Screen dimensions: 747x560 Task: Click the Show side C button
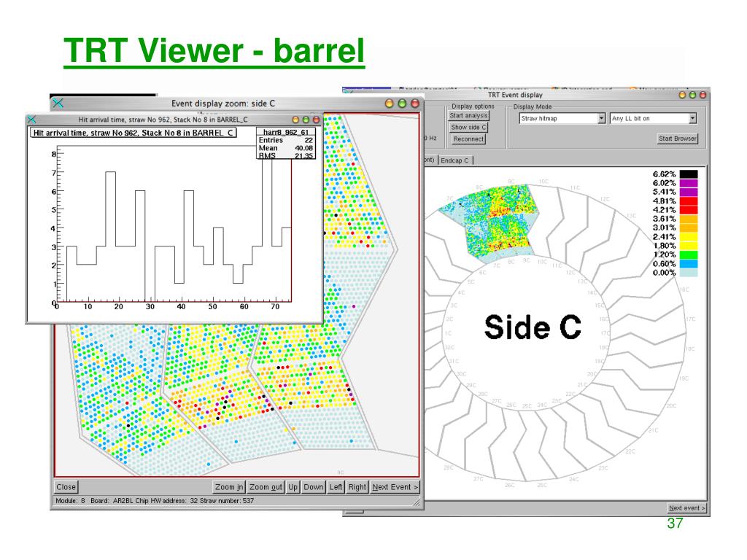tap(469, 127)
